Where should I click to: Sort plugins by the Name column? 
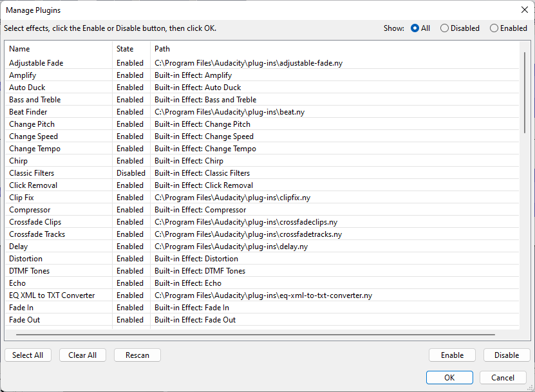(19, 48)
